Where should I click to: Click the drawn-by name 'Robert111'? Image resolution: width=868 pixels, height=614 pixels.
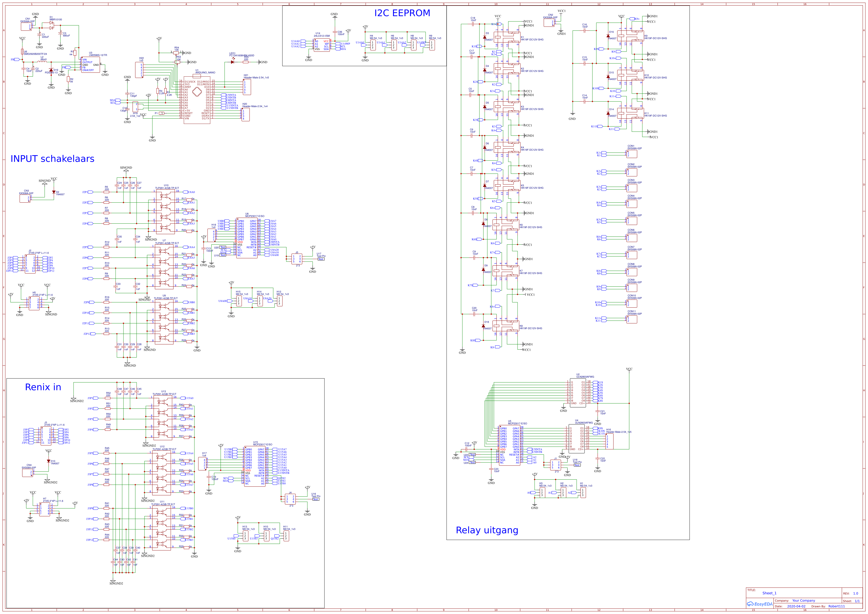(x=836, y=606)
